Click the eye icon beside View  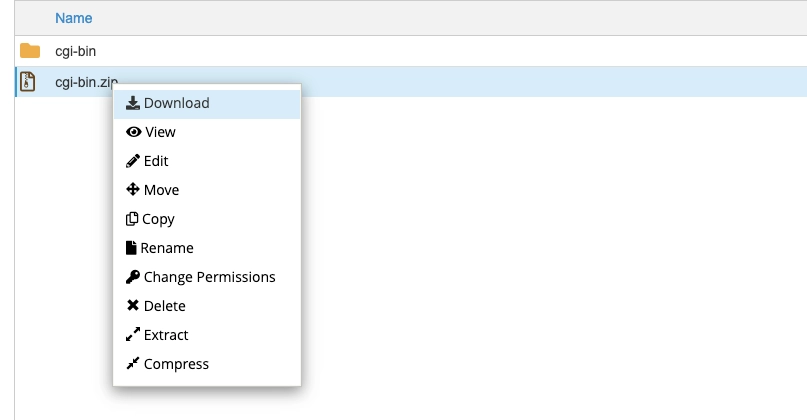[x=133, y=132]
